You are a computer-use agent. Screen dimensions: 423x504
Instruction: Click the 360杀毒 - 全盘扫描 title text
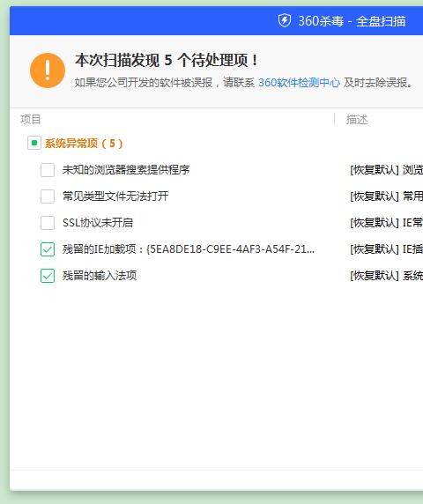pos(352,21)
